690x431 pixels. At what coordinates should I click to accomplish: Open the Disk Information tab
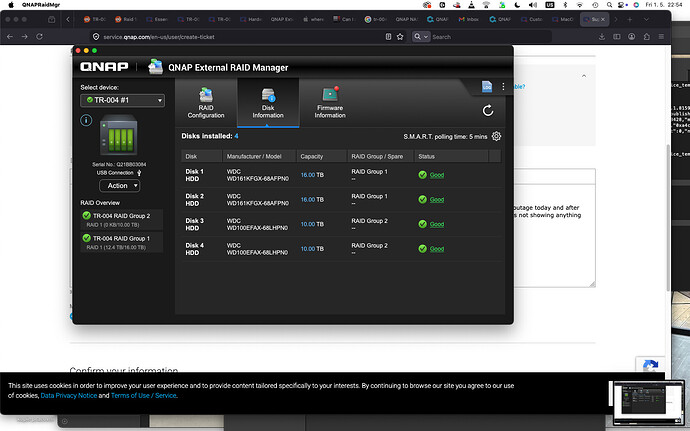click(268, 103)
